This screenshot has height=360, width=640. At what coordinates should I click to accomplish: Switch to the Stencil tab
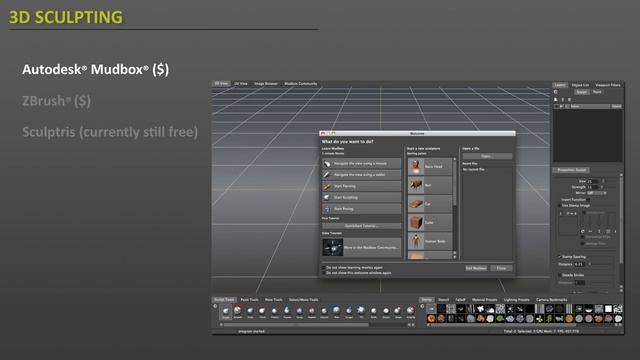(x=443, y=300)
